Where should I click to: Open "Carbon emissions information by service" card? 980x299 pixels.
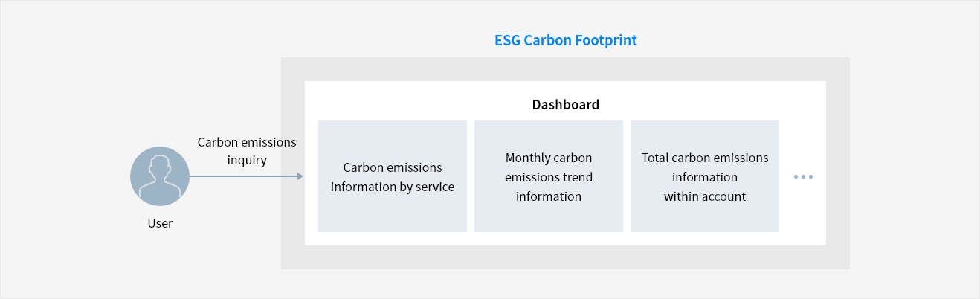tap(393, 176)
